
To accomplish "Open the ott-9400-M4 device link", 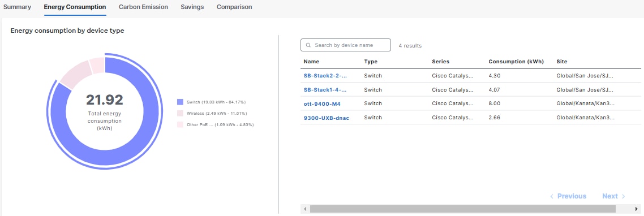I will pos(322,103).
